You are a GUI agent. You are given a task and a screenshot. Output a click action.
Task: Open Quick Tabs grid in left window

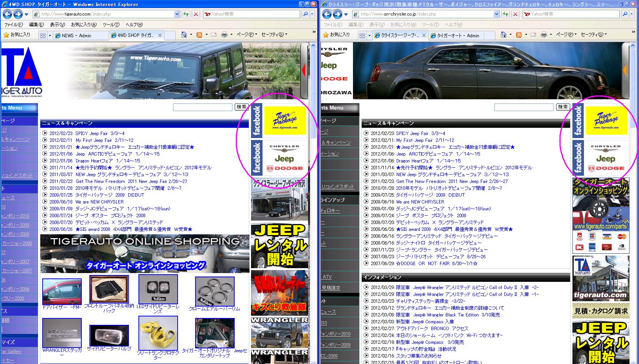click(43, 35)
